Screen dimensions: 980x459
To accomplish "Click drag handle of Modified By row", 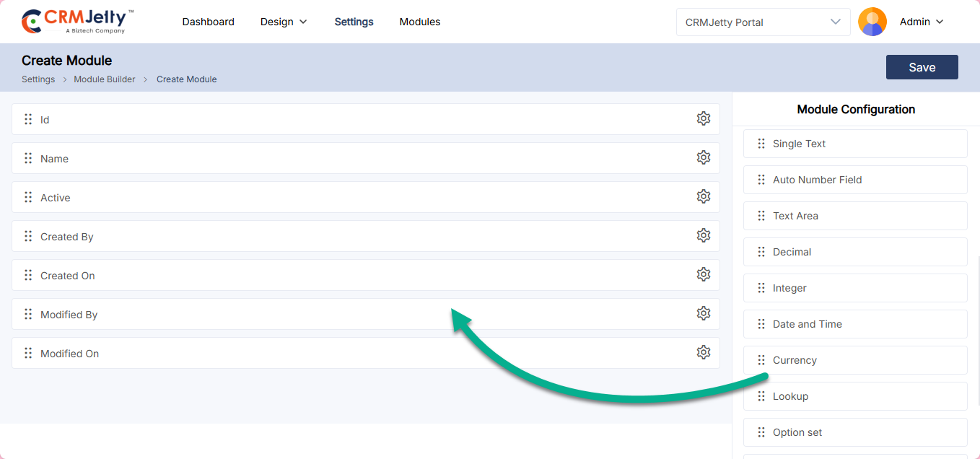I will (x=28, y=314).
